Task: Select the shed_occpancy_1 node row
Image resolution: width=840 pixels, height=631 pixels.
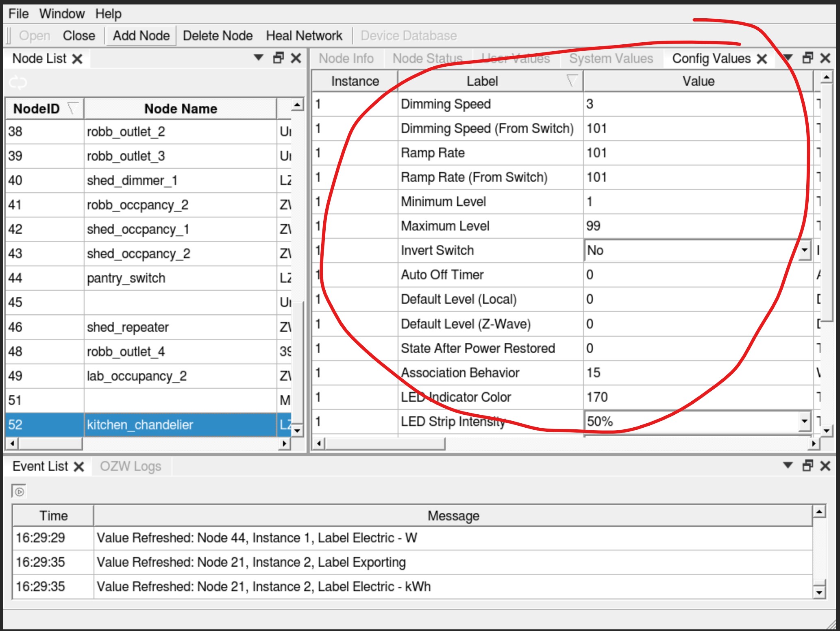Action: pyautogui.click(x=148, y=229)
